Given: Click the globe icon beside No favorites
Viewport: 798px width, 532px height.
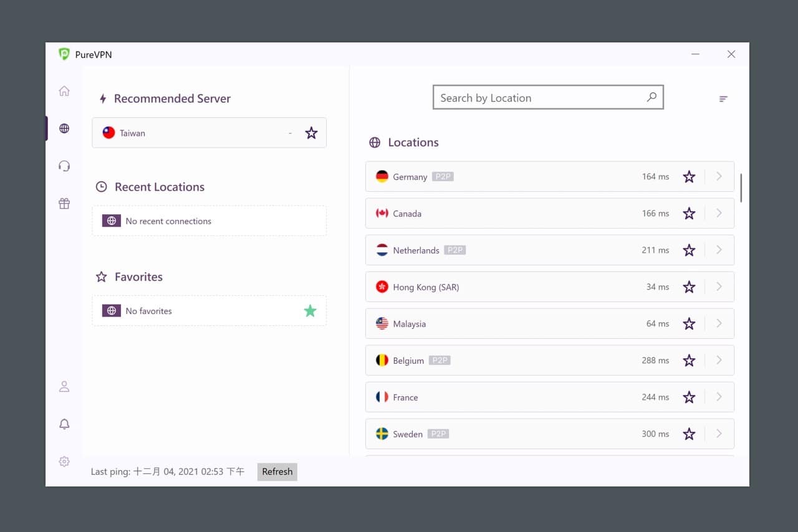Looking at the screenshot, I should click(112, 310).
